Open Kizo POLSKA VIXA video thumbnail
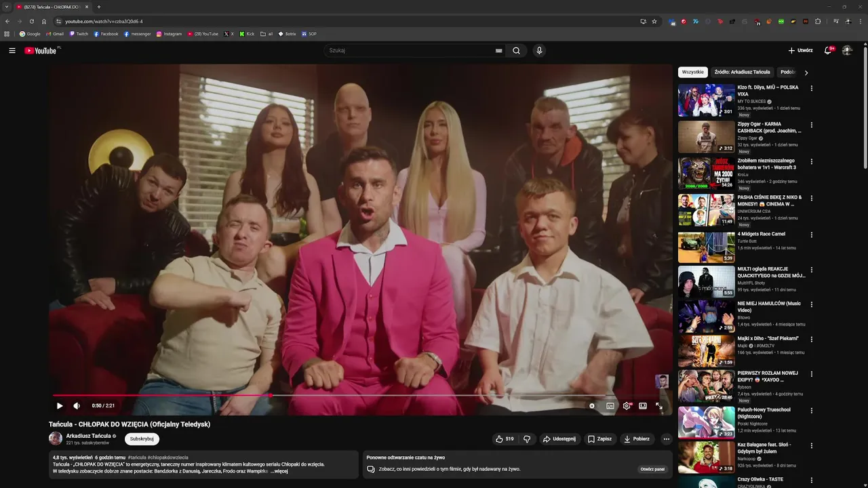Screen dimensions: 868x488 707,100
